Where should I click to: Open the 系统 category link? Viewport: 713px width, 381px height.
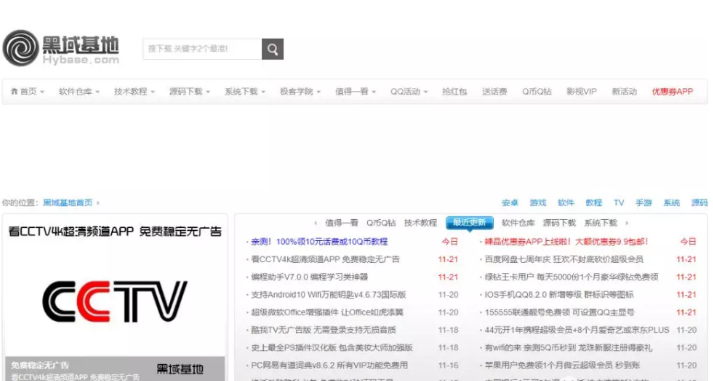pyautogui.click(x=672, y=203)
